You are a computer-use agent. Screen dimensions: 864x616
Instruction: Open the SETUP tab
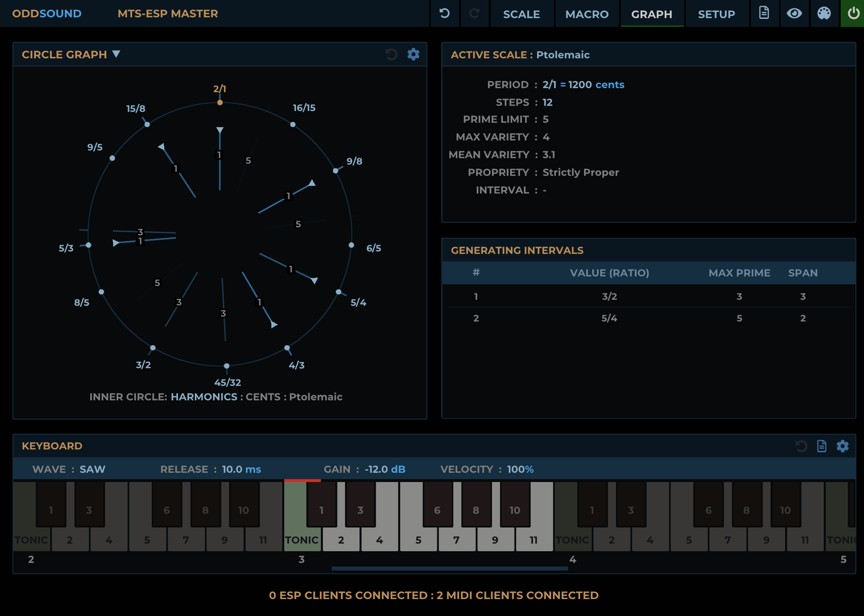716,14
